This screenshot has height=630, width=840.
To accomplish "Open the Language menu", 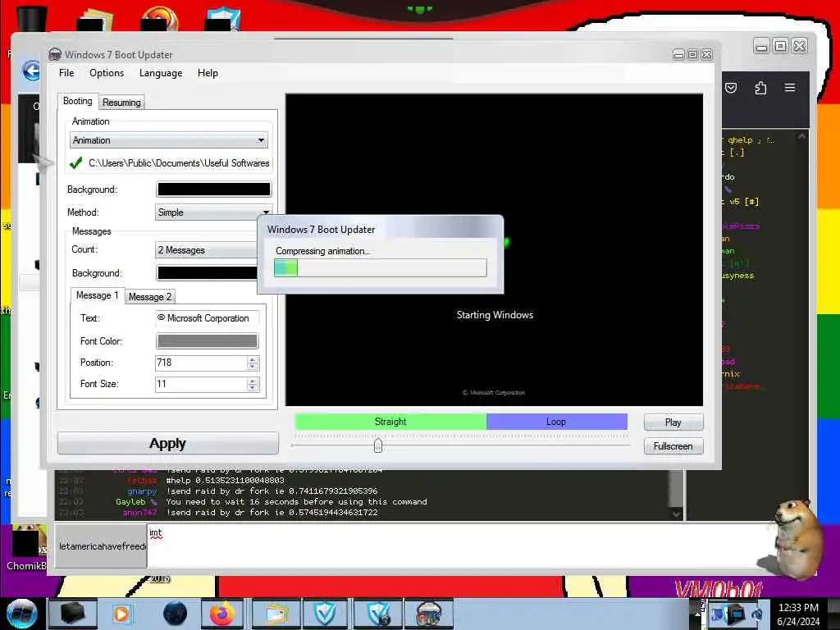I will coord(161,73).
